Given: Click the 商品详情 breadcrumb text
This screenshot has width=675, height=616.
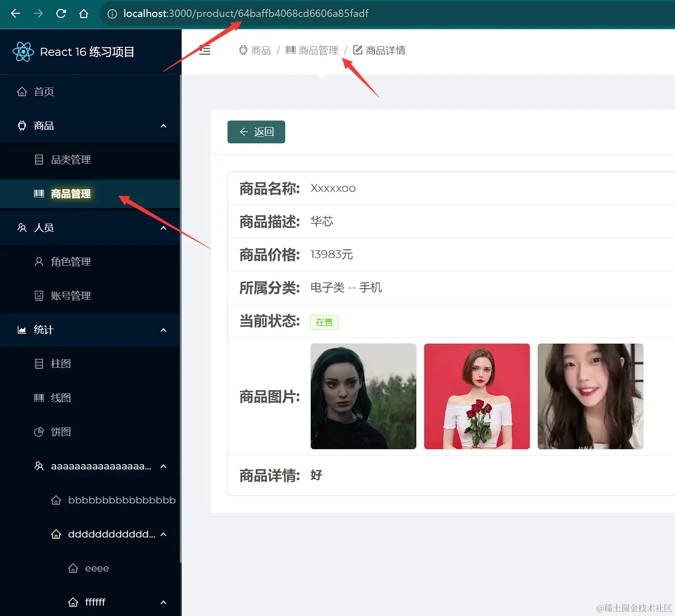Looking at the screenshot, I should tap(386, 51).
